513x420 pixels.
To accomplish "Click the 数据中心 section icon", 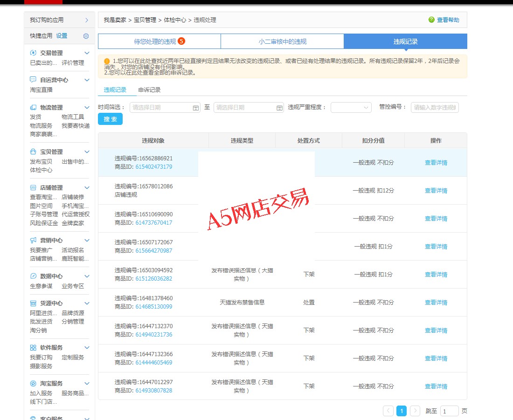I will (33, 276).
